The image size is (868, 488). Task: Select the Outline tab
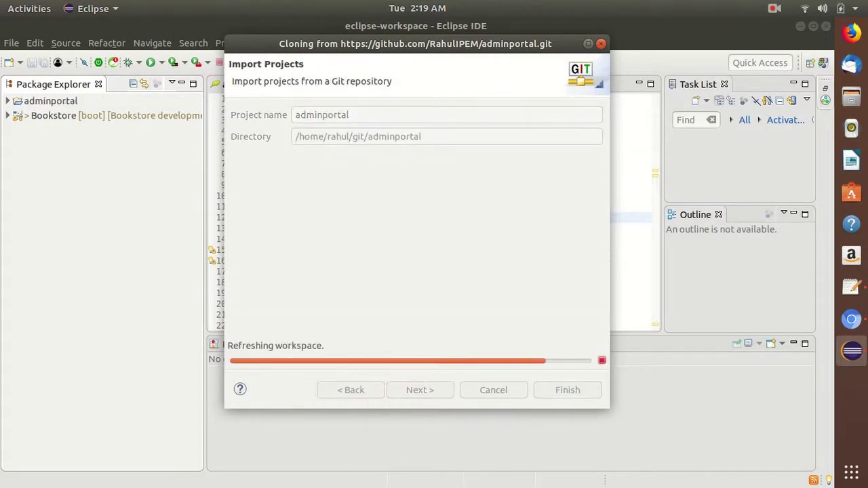pos(695,214)
